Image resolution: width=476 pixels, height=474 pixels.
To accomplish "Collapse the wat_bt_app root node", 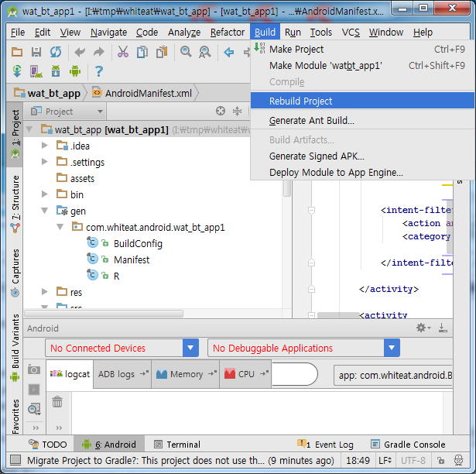I will 29,129.
